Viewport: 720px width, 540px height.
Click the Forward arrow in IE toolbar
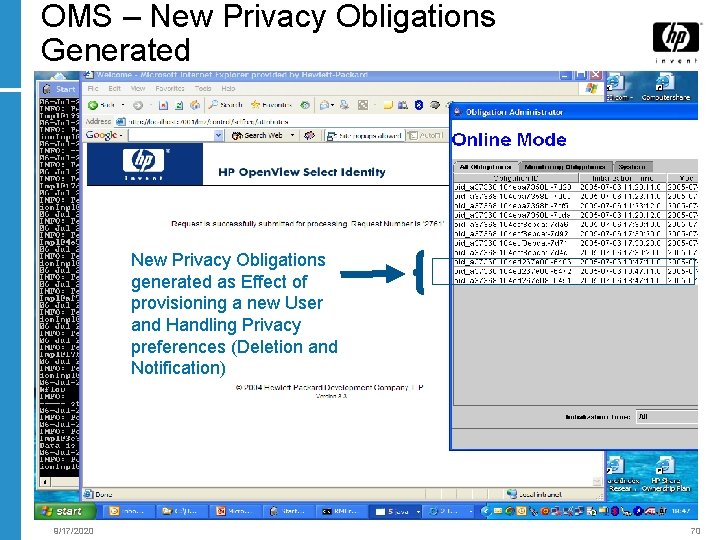coord(137,105)
